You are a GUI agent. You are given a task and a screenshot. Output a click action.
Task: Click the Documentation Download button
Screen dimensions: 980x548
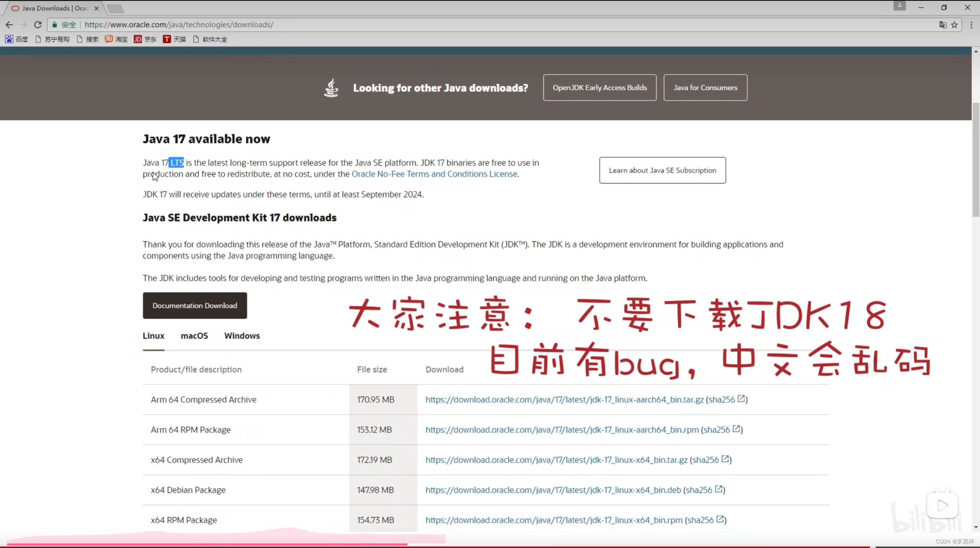pos(194,305)
